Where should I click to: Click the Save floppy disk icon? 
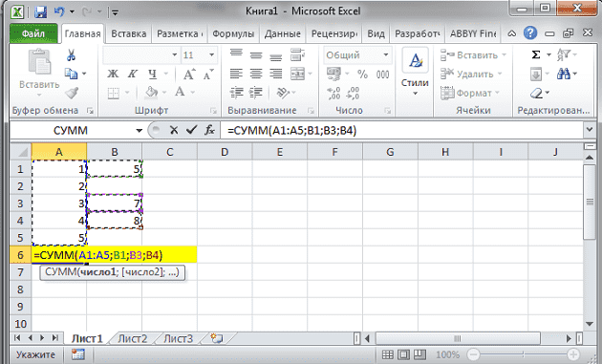coord(40,12)
